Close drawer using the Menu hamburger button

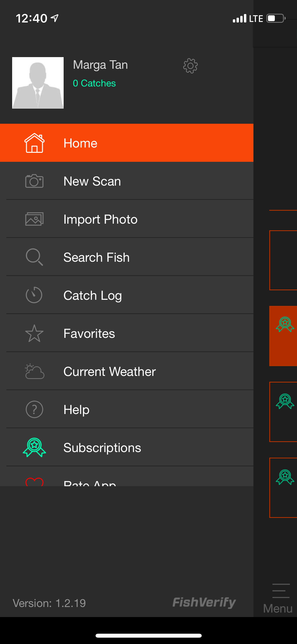pos(280,598)
